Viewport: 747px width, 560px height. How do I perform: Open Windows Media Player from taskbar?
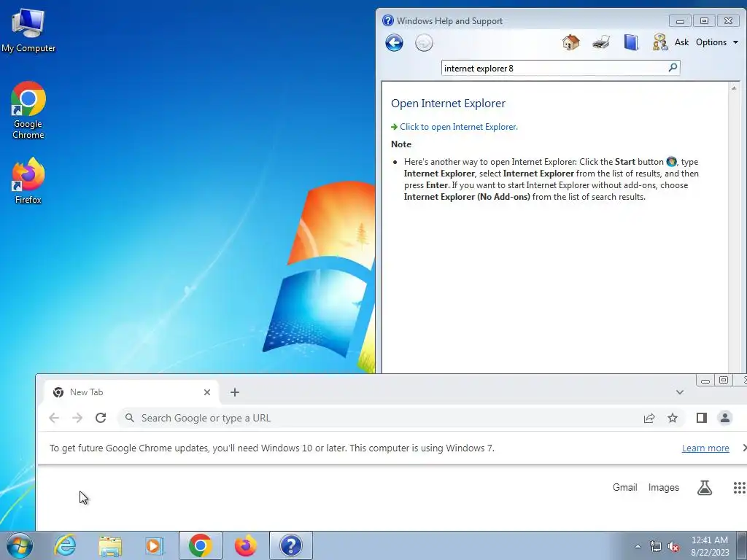(x=155, y=545)
